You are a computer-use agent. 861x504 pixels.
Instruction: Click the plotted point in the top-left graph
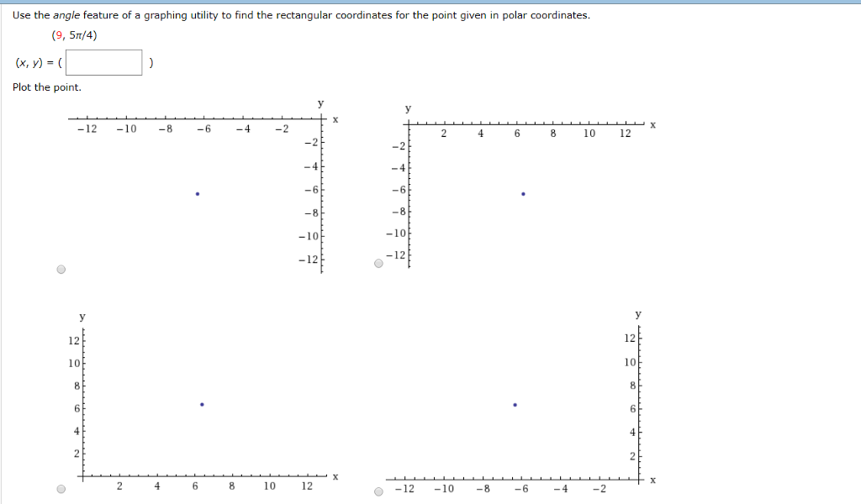coord(198,193)
